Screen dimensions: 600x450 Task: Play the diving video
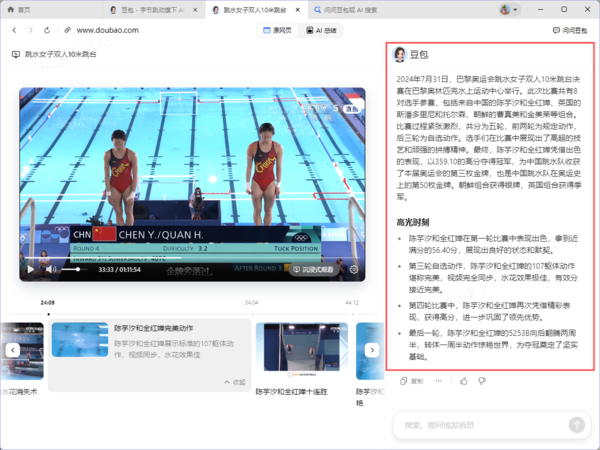[x=30, y=269]
